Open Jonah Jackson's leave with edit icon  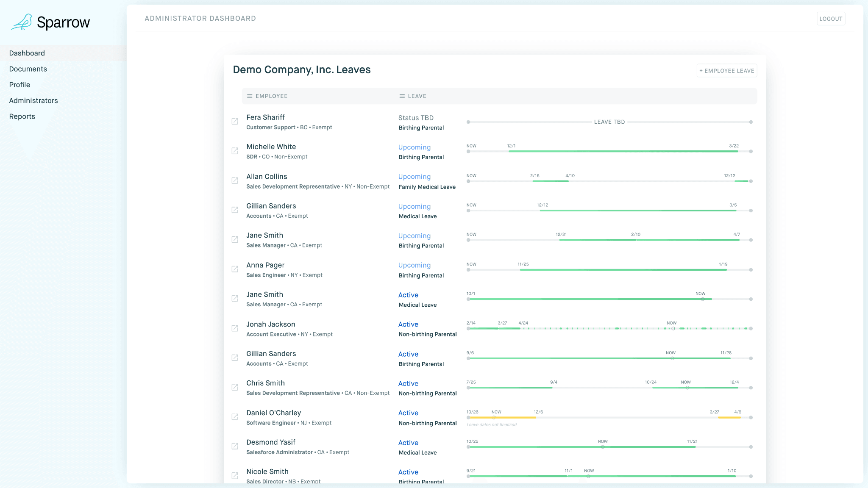[235, 328]
